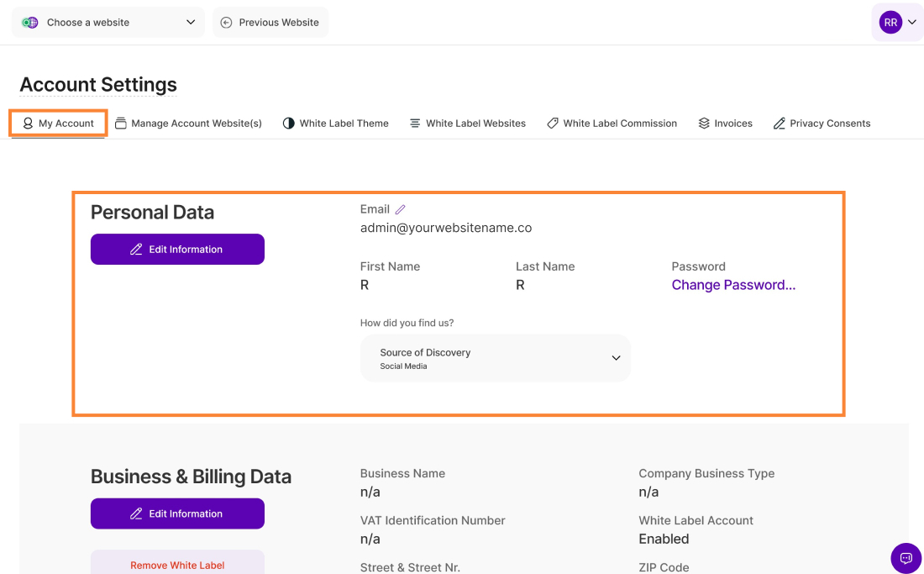Open the chat support bubble icon
Image resolution: width=924 pixels, height=574 pixels.
click(906, 558)
